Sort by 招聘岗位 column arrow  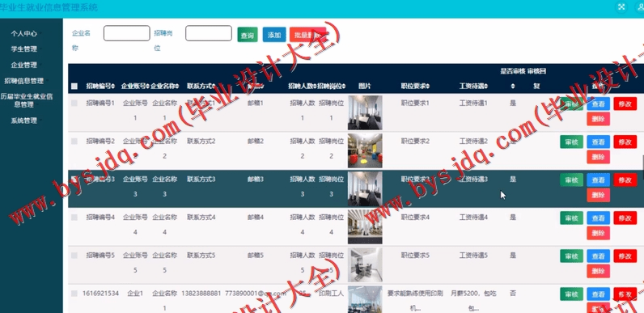point(344,87)
